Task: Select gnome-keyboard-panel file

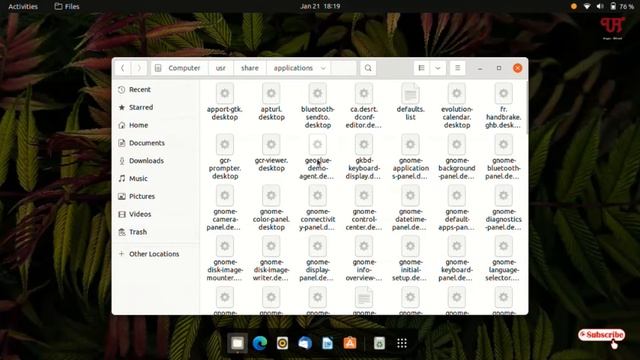Action: pyautogui.click(x=457, y=258)
